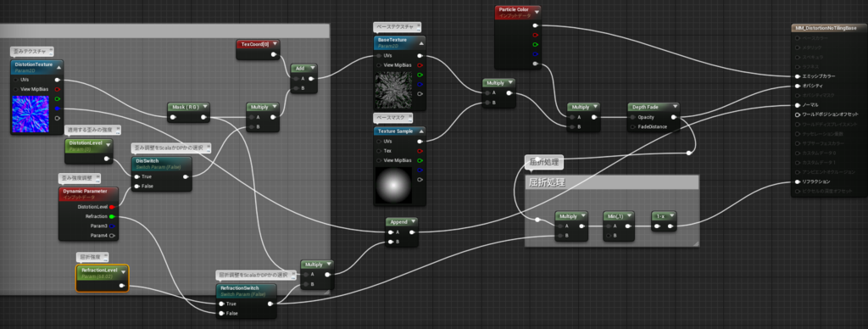The image size is (868, 329).
Task: Select the MM_DistortionNoTilingBase material node title
Action: (x=826, y=28)
